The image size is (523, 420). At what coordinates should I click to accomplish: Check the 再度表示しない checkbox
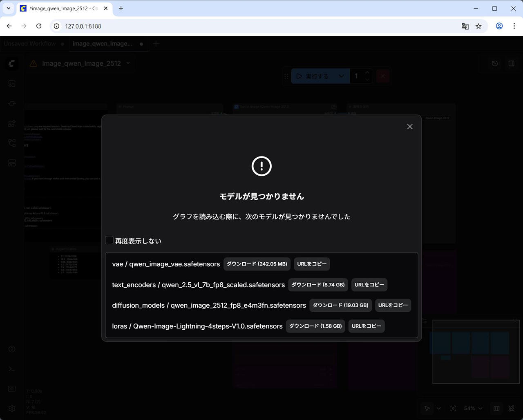coord(109,240)
